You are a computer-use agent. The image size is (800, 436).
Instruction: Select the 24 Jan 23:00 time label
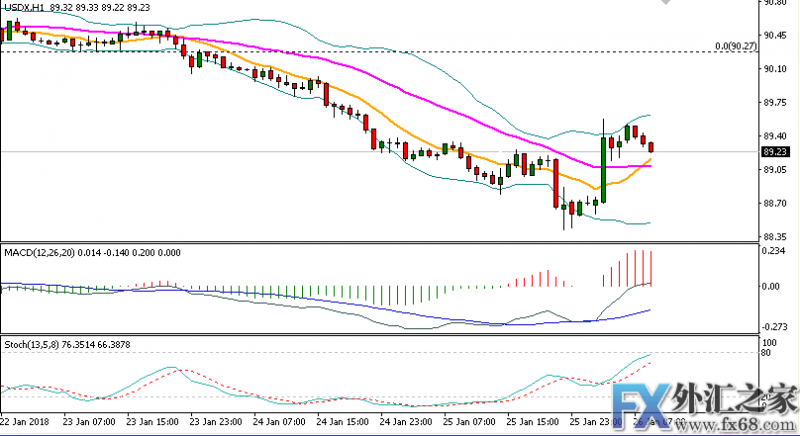[407, 422]
